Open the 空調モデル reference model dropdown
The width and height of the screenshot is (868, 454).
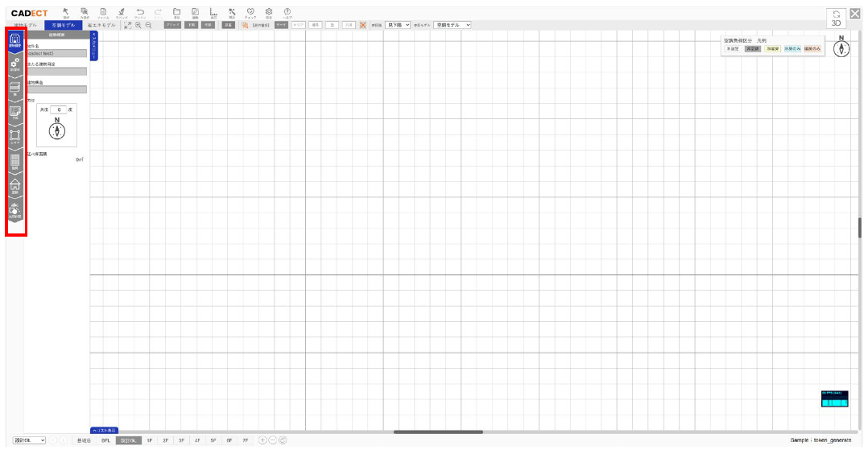(452, 25)
